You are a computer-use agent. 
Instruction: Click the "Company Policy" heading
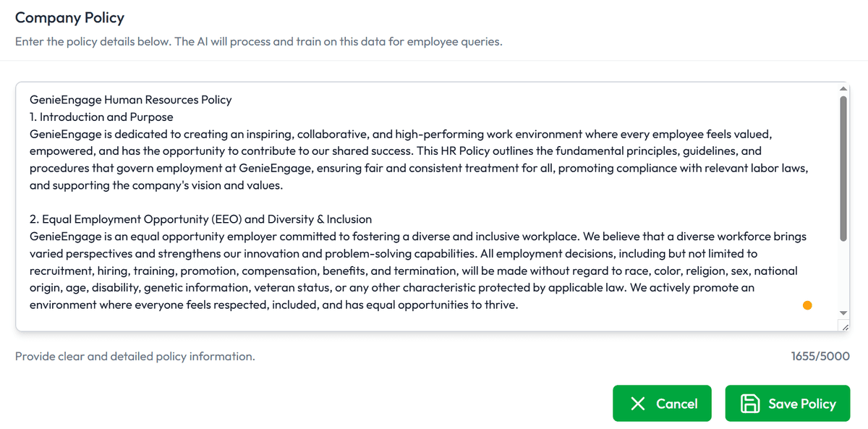click(69, 18)
